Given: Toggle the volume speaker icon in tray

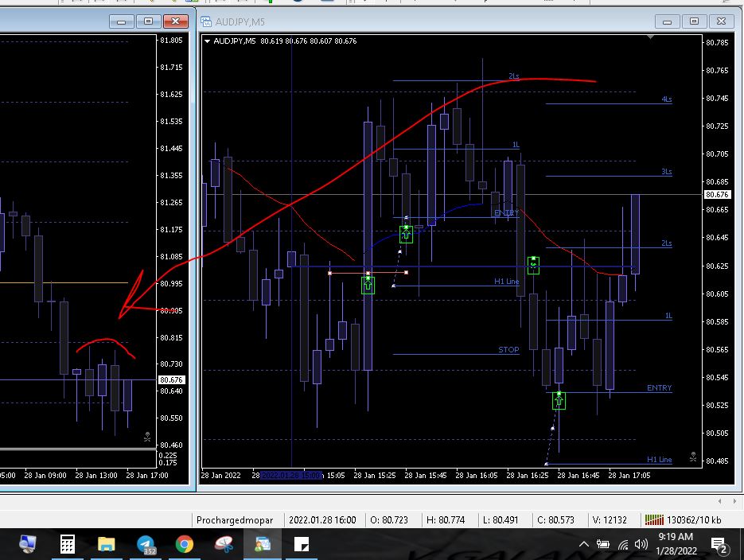Looking at the screenshot, I should pos(641,545).
